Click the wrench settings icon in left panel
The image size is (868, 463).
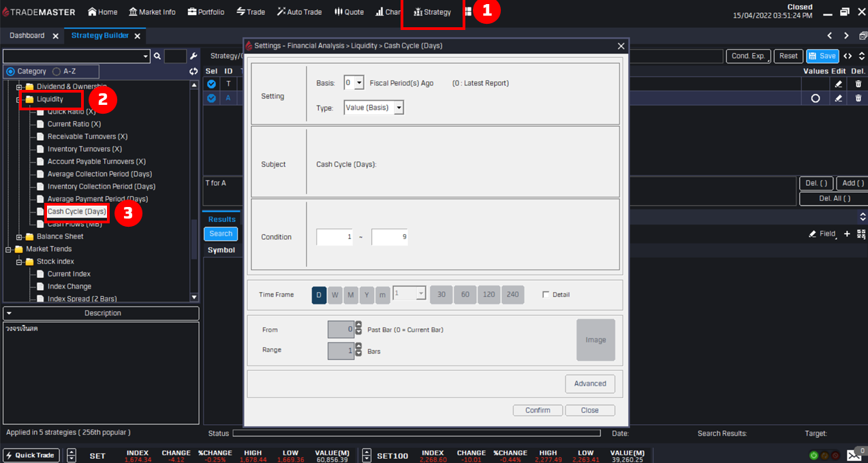click(193, 57)
